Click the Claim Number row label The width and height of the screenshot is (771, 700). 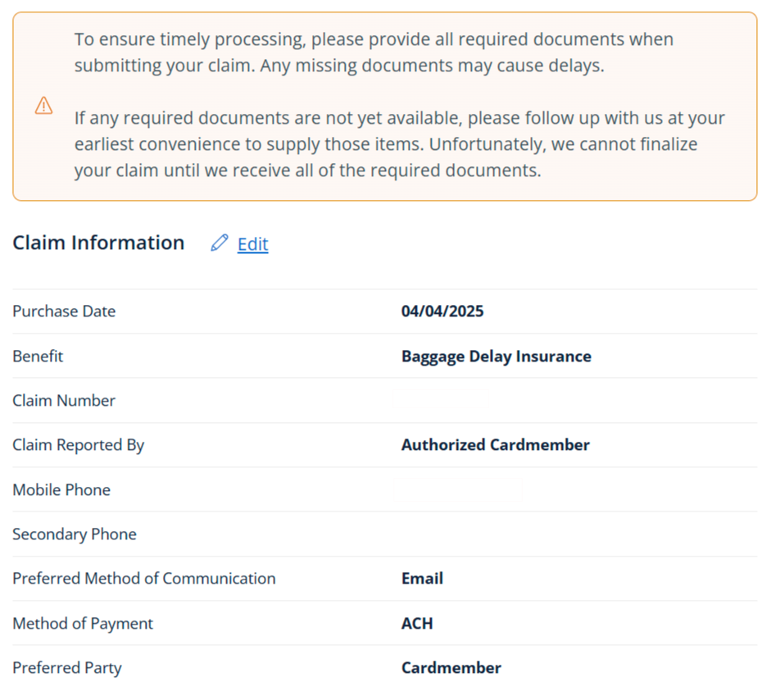(x=64, y=401)
